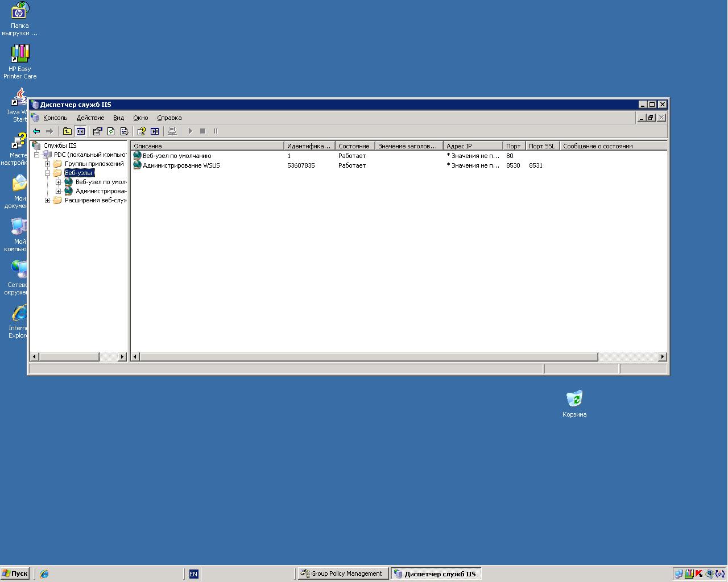728x582 pixels.
Task: Click the list pane horizontal scrollbar thumb
Action: (x=369, y=357)
